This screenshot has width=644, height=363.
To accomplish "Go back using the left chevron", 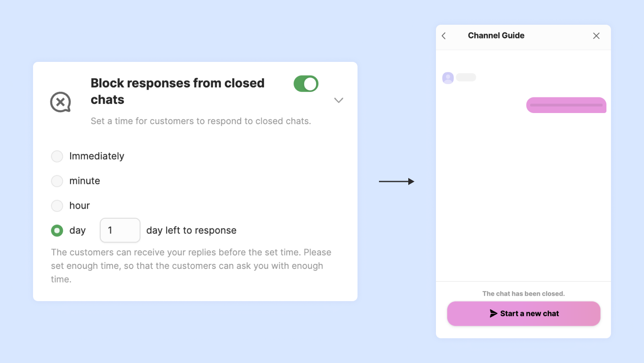I will point(444,36).
